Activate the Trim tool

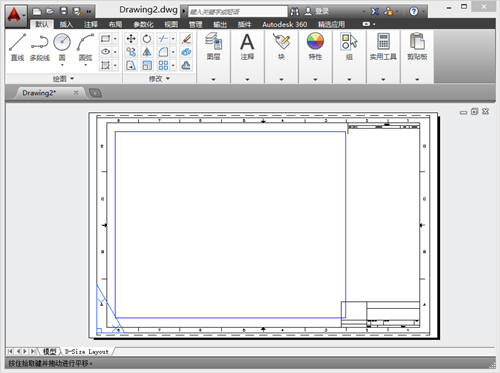tap(163, 39)
